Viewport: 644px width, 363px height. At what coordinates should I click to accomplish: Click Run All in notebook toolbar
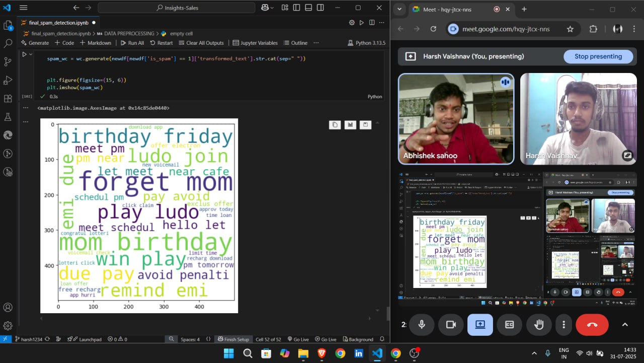point(132,43)
